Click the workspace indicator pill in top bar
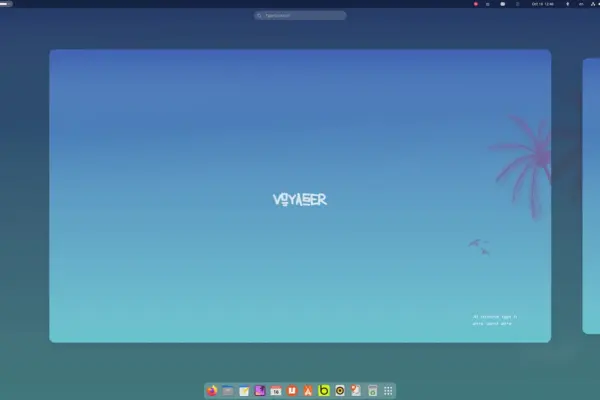600x400 pixels. click(x=6, y=4)
